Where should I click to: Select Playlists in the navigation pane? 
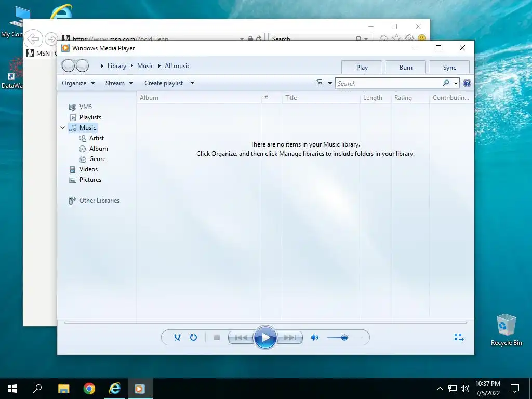85,117
